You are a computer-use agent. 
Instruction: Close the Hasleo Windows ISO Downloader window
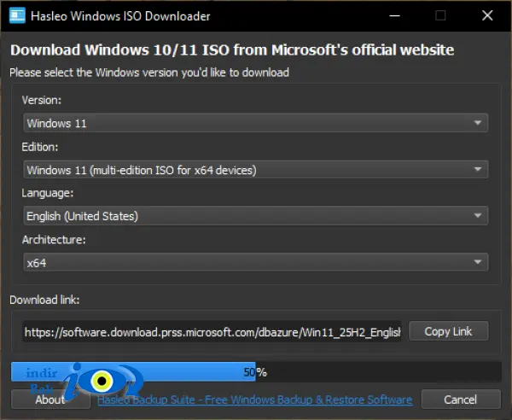click(487, 15)
